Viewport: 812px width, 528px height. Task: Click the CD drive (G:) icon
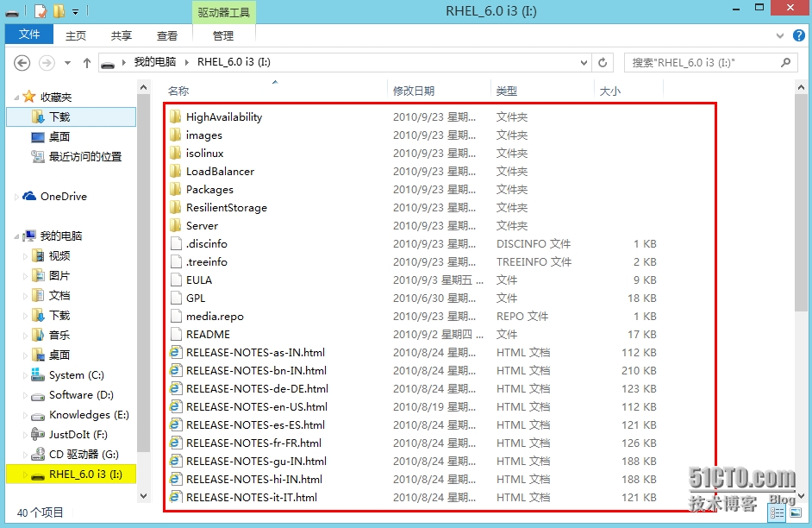coord(38,455)
